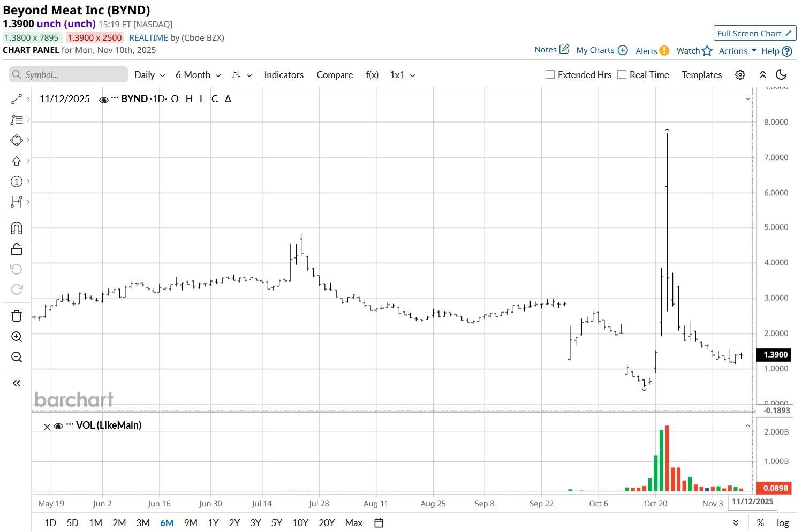Hide the BYND price series
The width and height of the screenshot is (802, 532).
point(104,100)
